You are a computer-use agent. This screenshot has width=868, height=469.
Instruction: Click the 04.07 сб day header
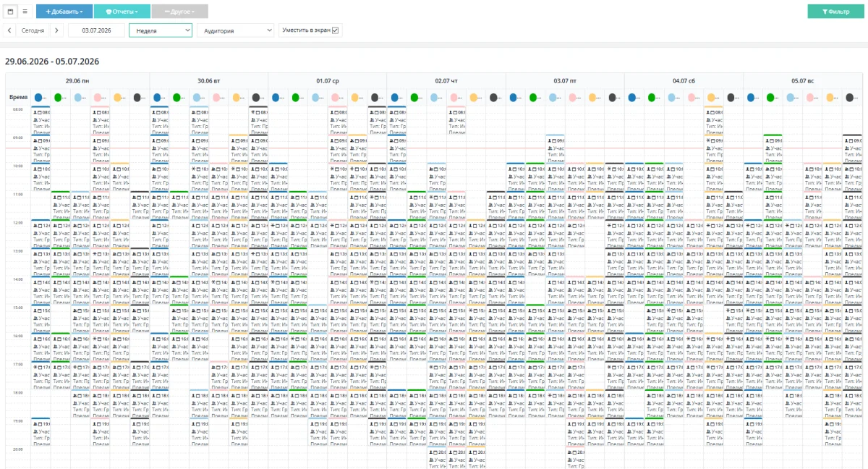click(684, 81)
